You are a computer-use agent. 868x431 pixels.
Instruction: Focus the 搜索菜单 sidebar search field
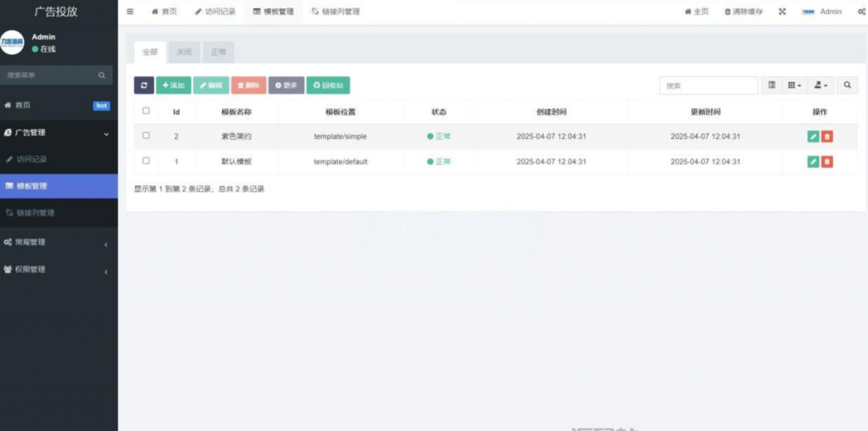(x=48, y=75)
